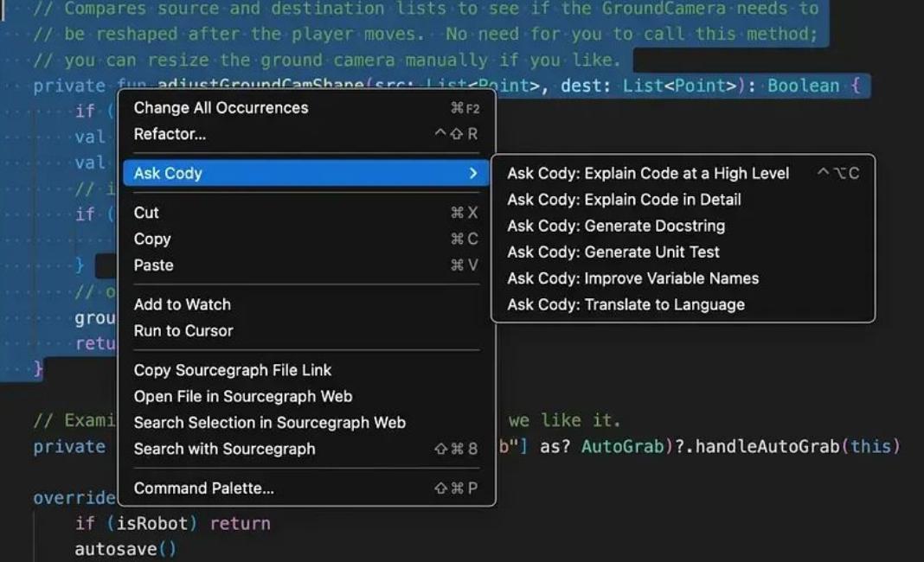Screen dimensions: 924x562
Task: Select Ask Cody: Generate Unit Test
Action: (x=683, y=252)
